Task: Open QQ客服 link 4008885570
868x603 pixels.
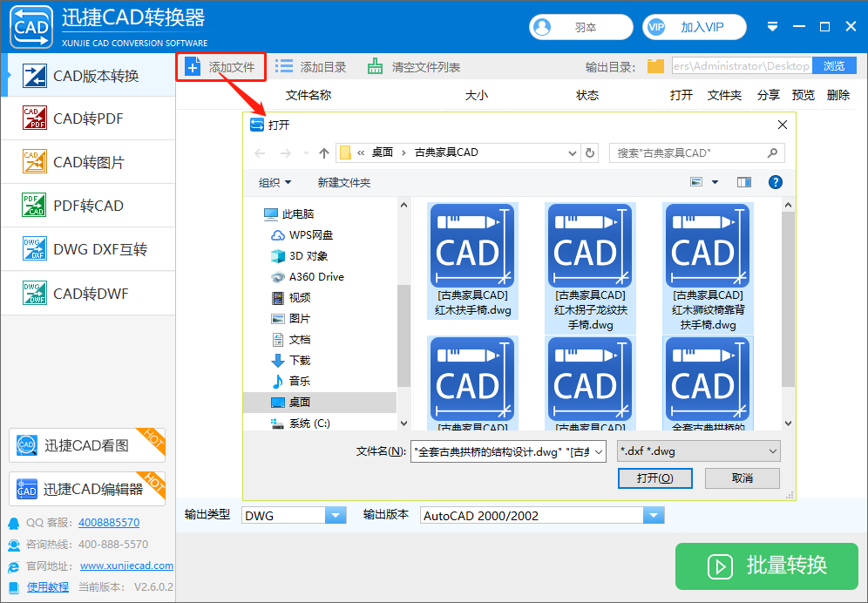Action: click(x=109, y=522)
